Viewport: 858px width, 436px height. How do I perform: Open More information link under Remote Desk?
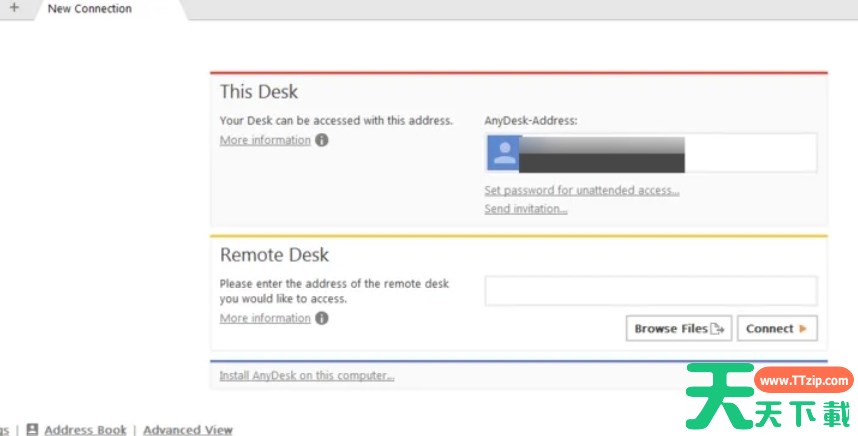265,319
